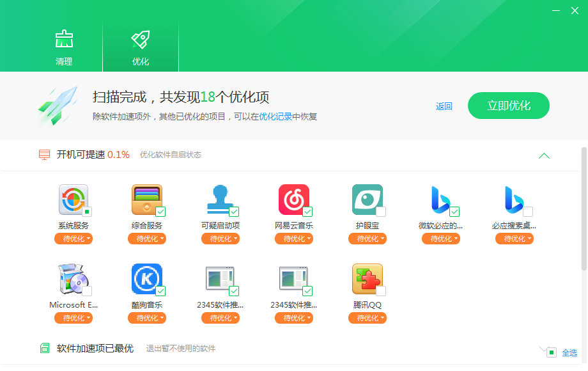Open 待优化 dropdown under 综合服务
This screenshot has width=588, height=371.
point(147,239)
